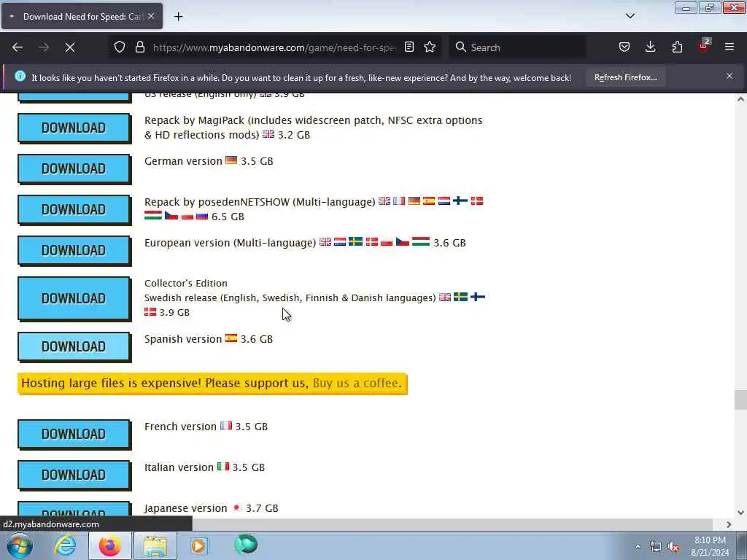
Task: Open a new tab
Action: [x=178, y=17]
